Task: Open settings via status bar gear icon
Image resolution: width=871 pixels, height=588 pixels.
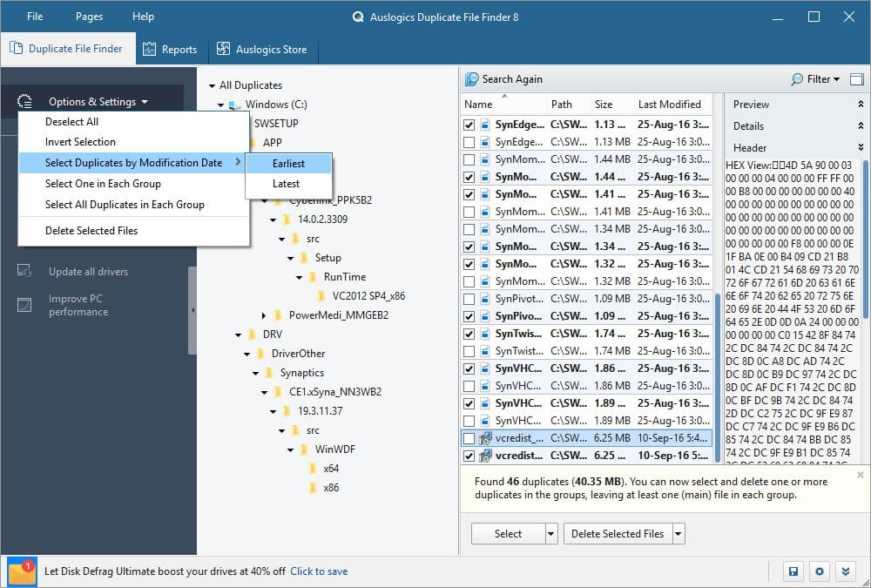Action: pos(819,571)
